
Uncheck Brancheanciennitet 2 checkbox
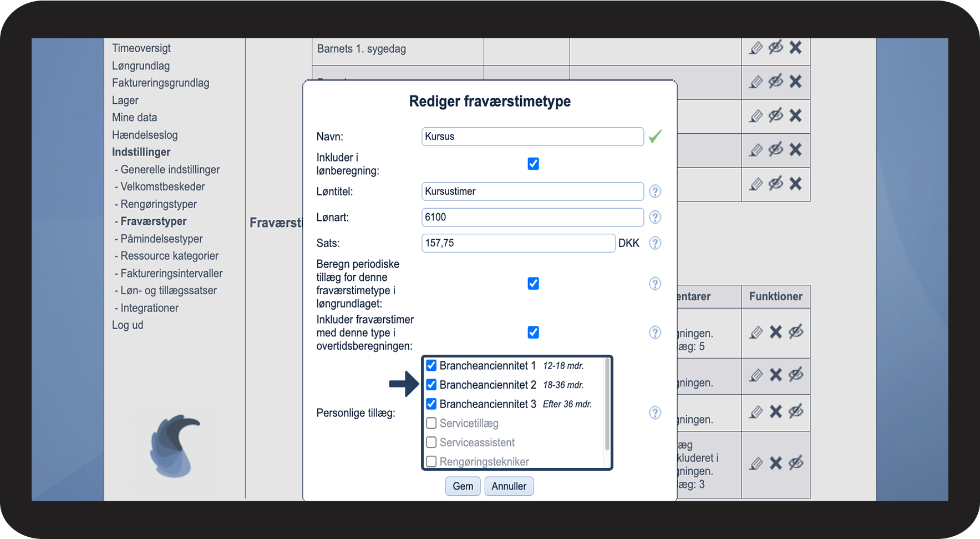[x=431, y=385]
